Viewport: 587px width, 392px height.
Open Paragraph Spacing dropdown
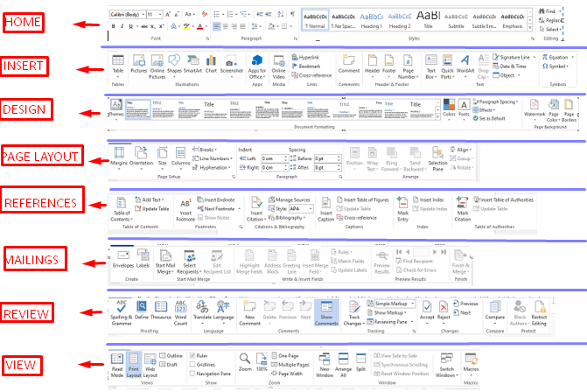click(x=495, y=101)
